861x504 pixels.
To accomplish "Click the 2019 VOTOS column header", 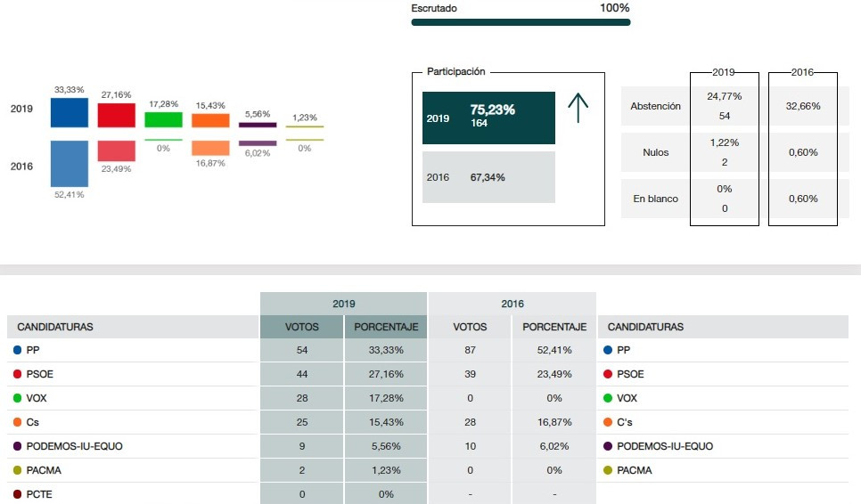I will [301, 327].
